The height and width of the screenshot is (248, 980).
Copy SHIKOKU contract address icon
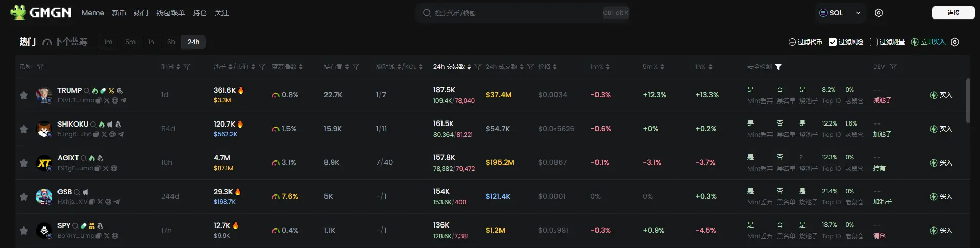coord(97,134)
